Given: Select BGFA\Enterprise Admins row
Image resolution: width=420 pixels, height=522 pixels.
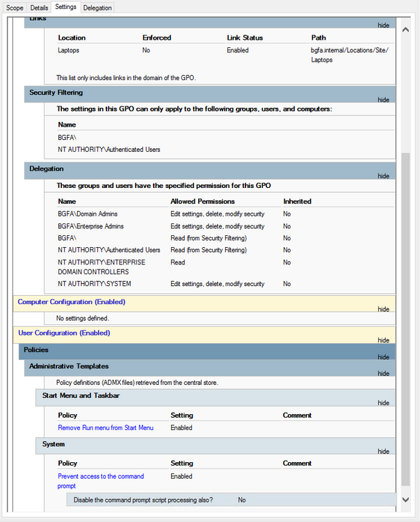Looking at the screenshot, I should click(225, 226).
